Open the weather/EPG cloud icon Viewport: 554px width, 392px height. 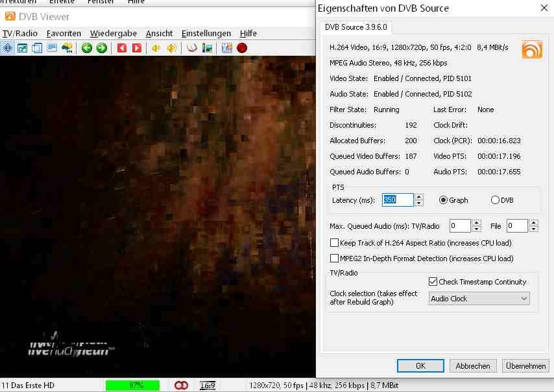click(66, 48)
